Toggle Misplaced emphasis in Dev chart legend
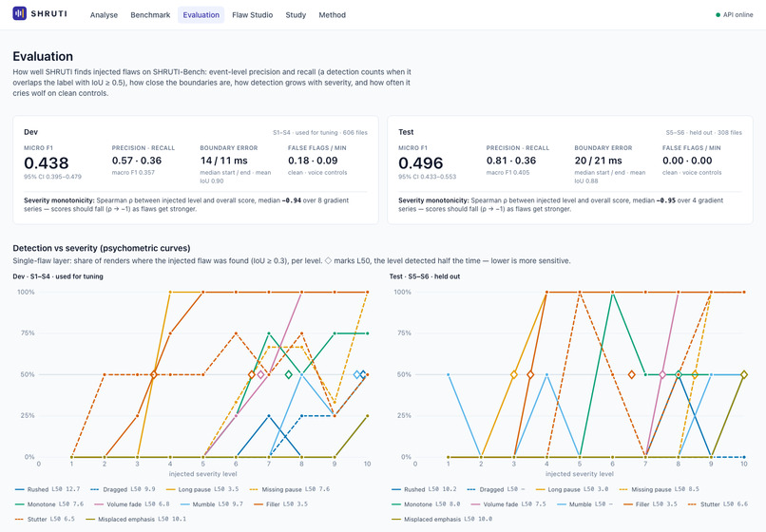766x532 pixels. [136, 519]
